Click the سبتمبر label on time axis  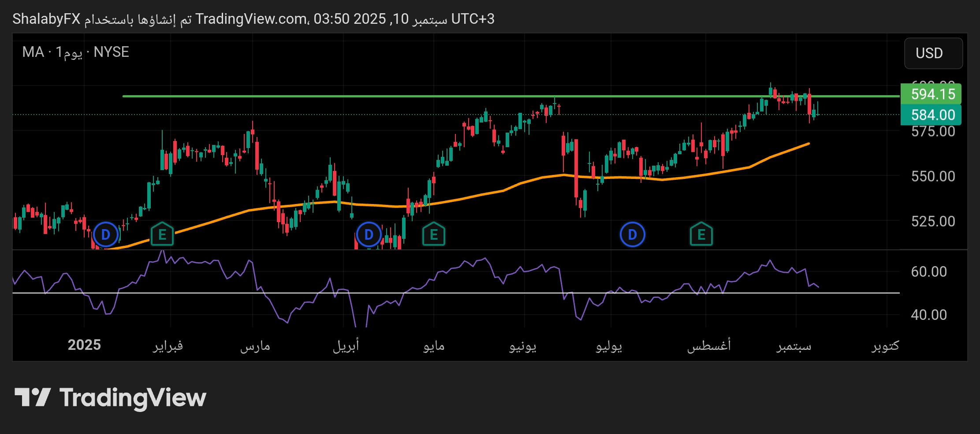[794, 346]
